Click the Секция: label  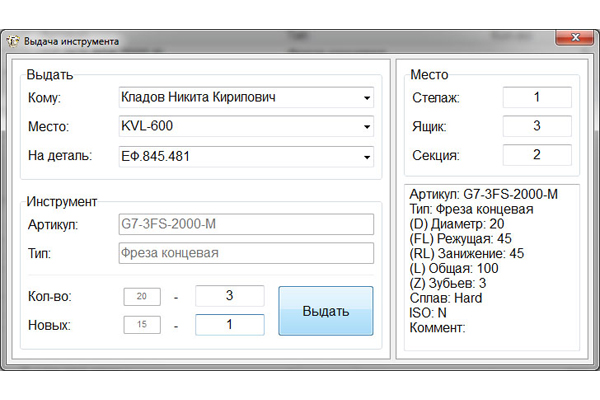(x=436, y=156)
